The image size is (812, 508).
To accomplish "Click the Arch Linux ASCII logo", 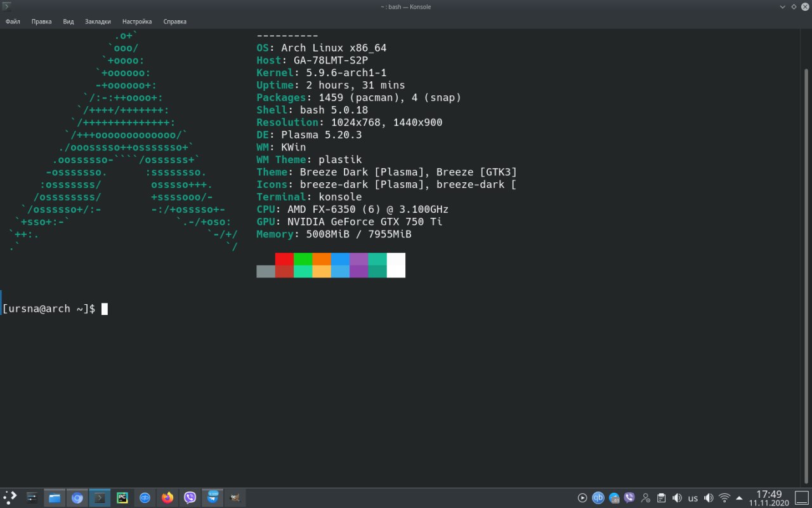I will coord(124,141).
